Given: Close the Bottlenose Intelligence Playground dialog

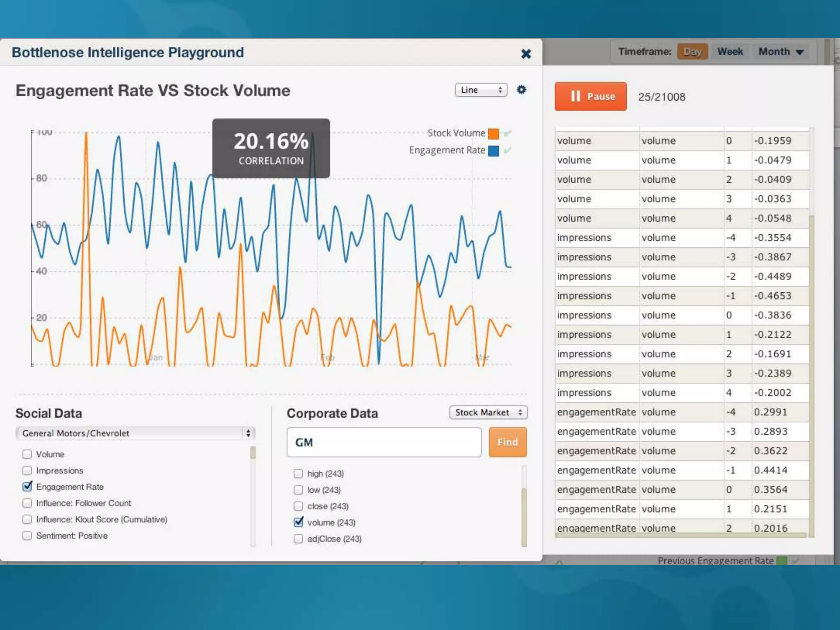Looking at the screenshot, I should (x=526, y=54).
